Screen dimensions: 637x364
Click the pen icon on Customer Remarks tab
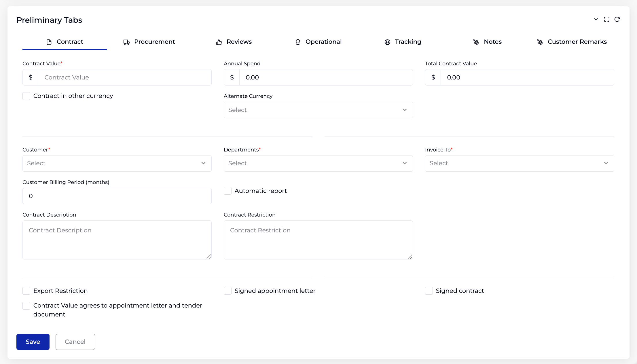pyautogui.click(x=540, y=42)
